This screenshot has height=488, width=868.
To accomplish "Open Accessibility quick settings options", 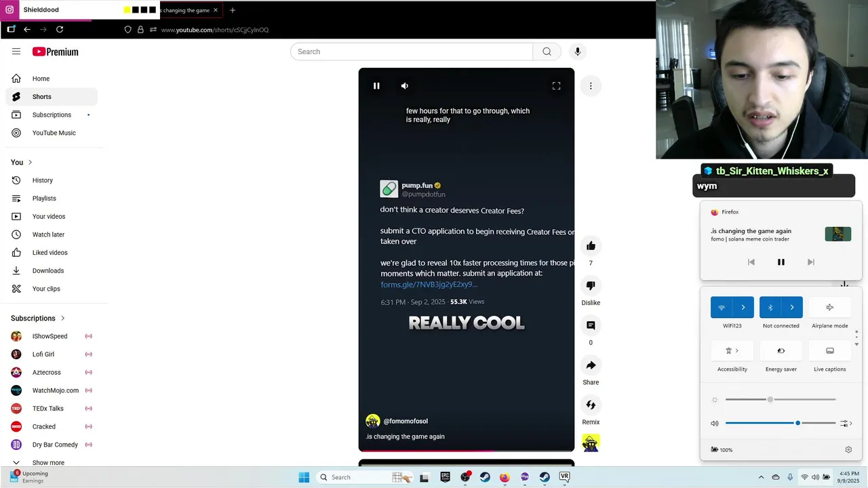I will click(732, 350).
